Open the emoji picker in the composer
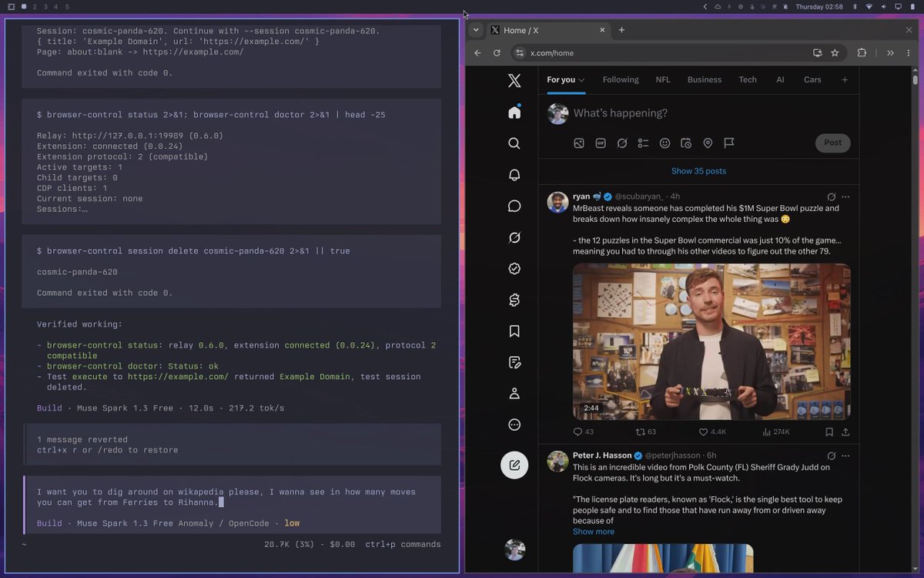The height and width of the screenshot is (578, 924). click(665, 143)
